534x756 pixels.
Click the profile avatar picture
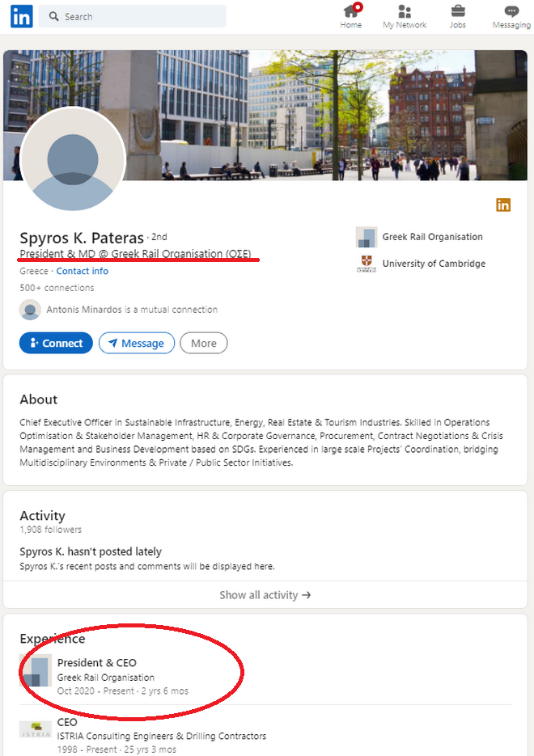(x=73, y=158)
